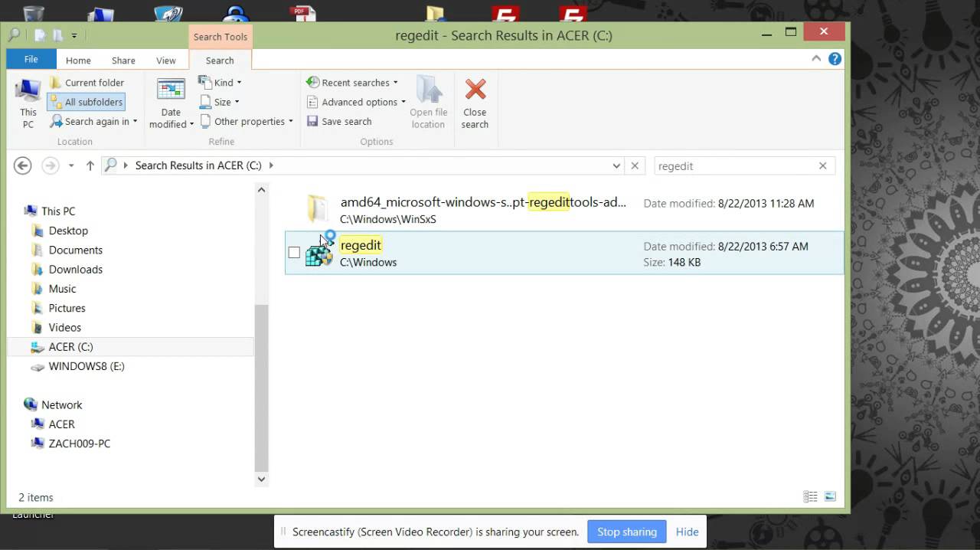Click quick access New folder icon
This screenshot has height=550, width=980.
point(57,35)
